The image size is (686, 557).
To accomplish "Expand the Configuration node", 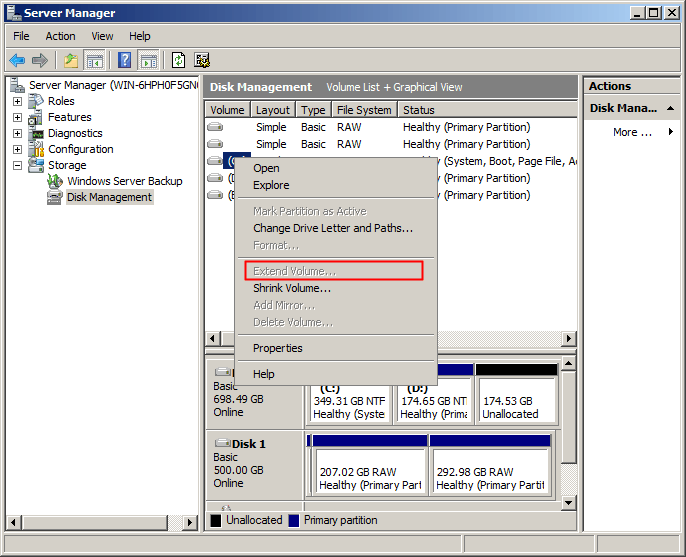I will point(18,149).
